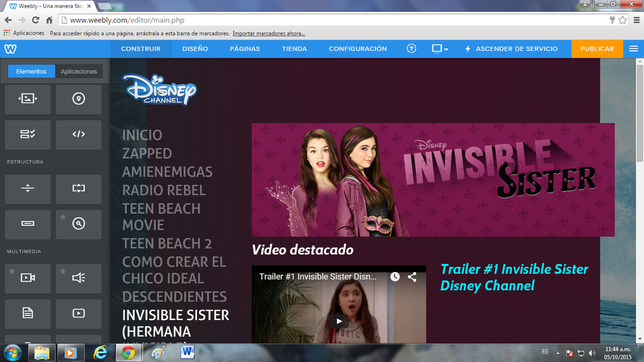The height and width of the screenshot is (362, 644).
Task: Open the Weebly hamburger menu
Action: pyautogui.click(x=634, y=49)
